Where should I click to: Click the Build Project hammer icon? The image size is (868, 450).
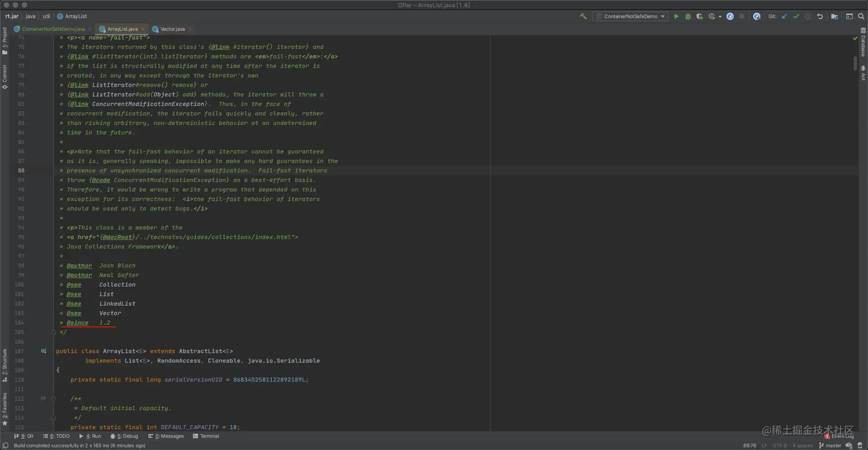tap(583, 17)
